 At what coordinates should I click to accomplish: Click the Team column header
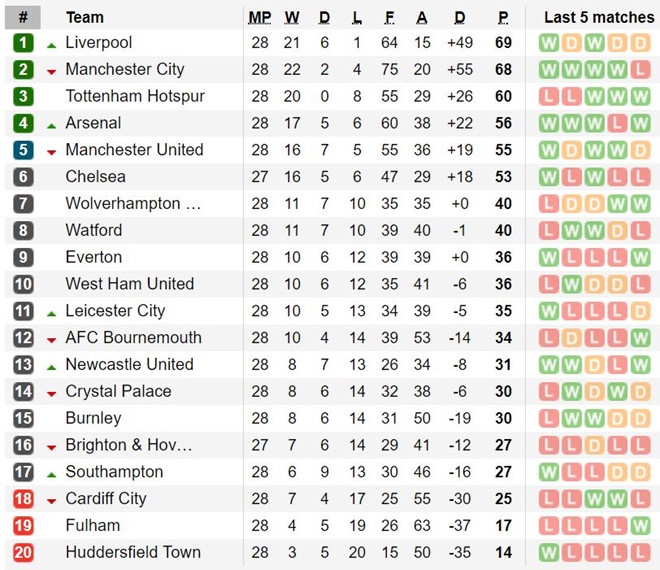[85, 17]
